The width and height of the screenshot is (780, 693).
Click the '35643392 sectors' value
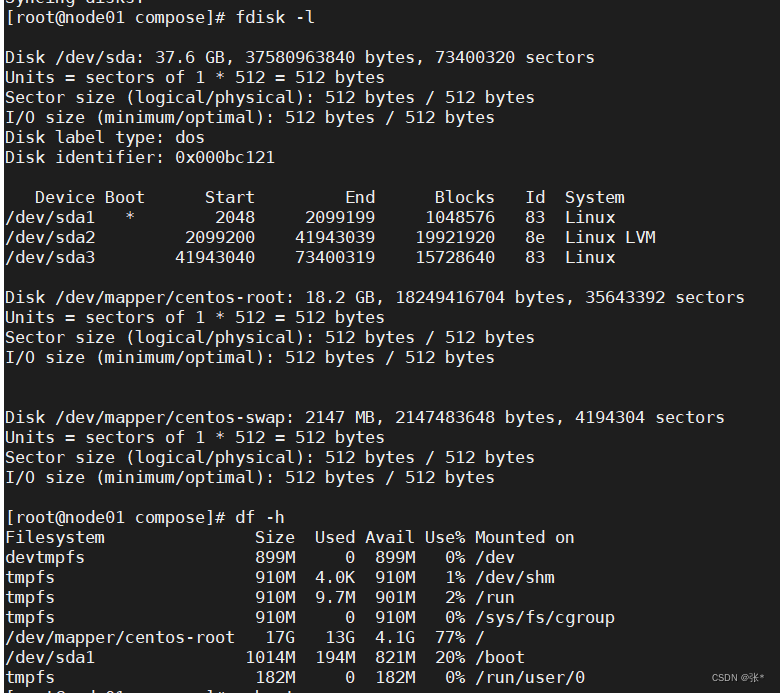coord(665,297)
